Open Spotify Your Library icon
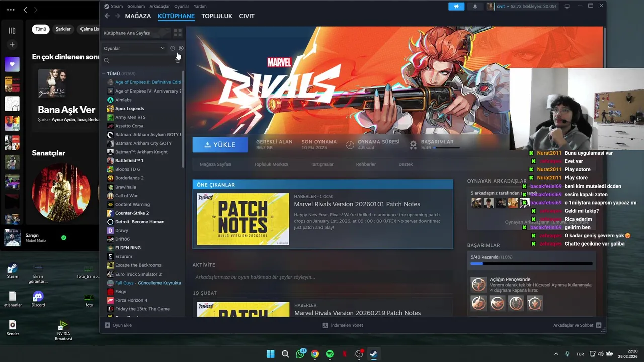The image size is (644, 362). 12,31
